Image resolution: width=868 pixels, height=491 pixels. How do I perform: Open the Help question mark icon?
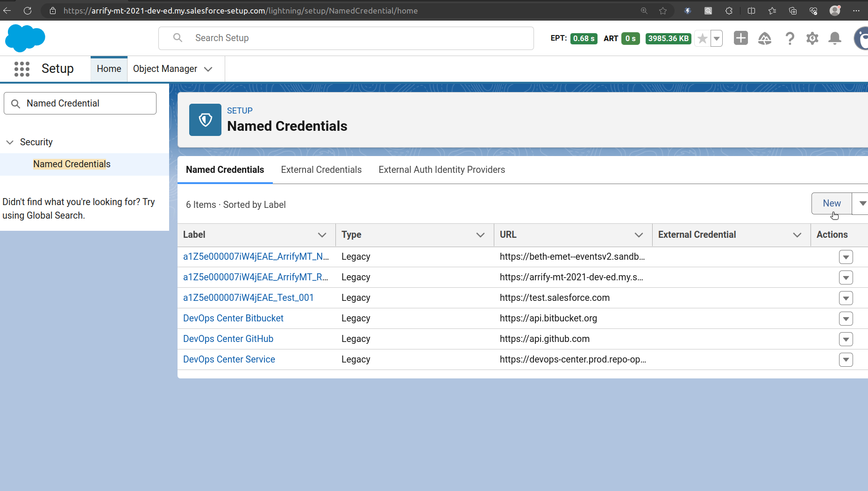tap(790, 38)
